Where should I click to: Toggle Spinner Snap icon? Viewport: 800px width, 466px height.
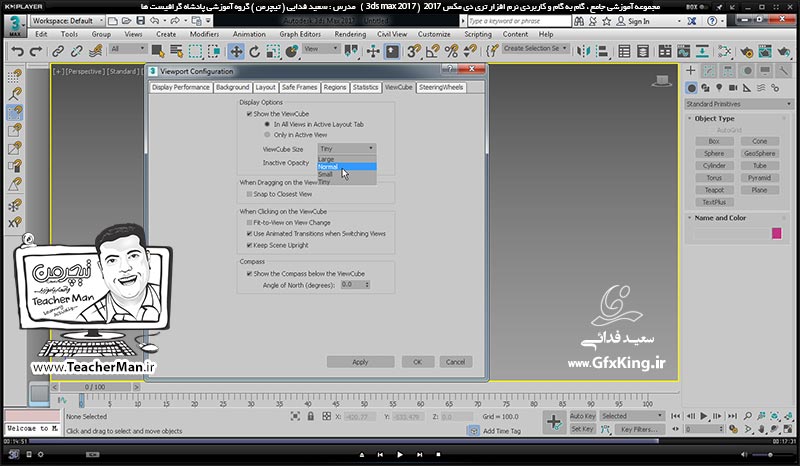(470, 51)
